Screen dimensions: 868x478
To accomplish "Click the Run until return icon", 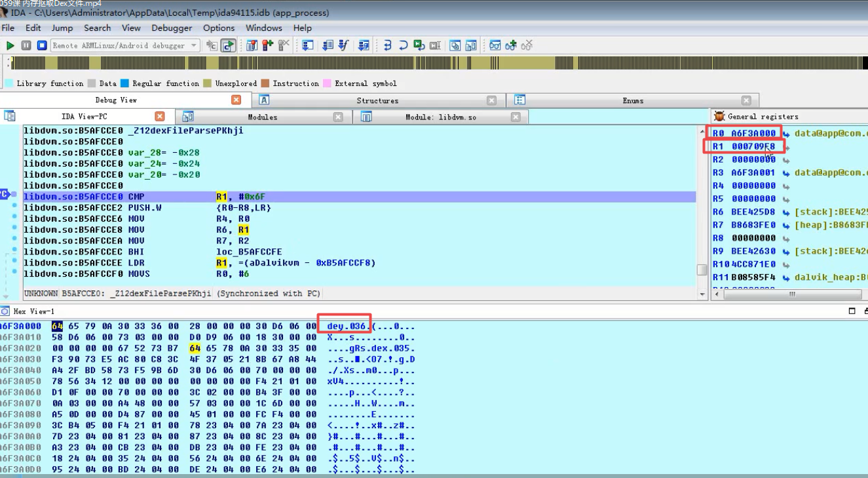I will 419,45.
